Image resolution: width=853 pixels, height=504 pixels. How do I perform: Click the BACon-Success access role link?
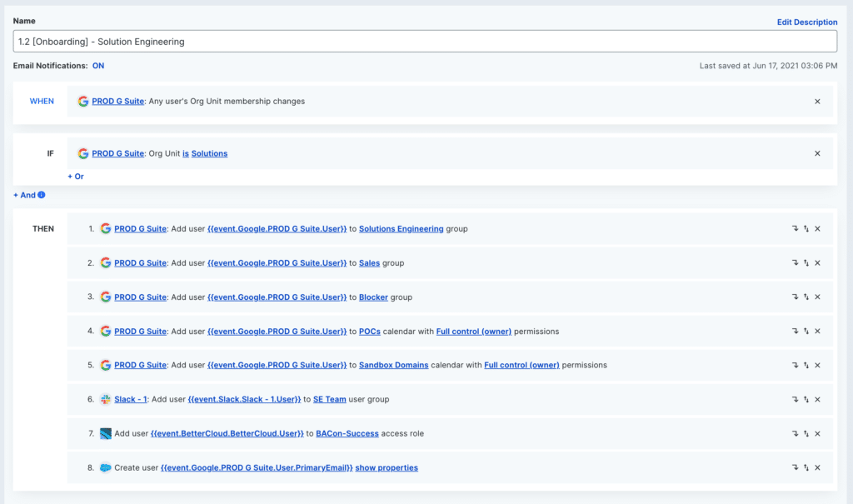[347, 434]
